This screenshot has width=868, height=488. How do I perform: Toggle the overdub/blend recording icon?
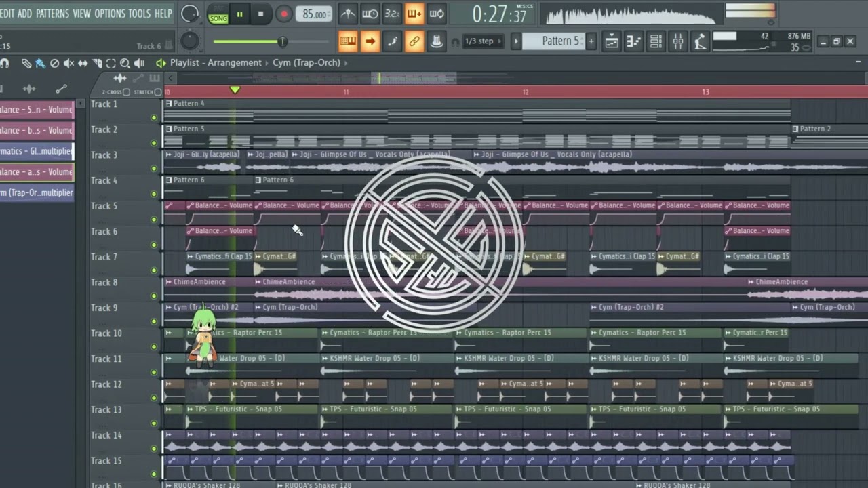[414, 14]
